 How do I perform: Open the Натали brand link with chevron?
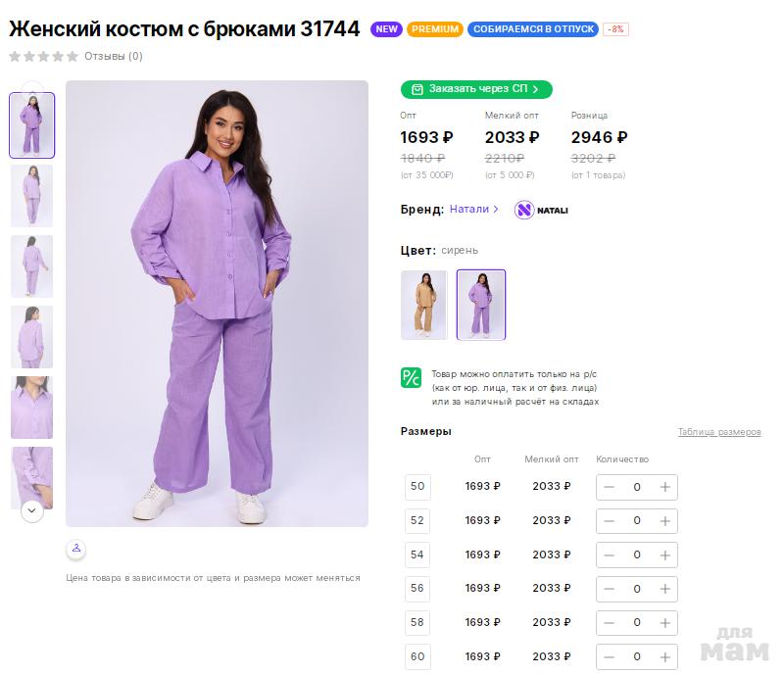click(474, 209)
